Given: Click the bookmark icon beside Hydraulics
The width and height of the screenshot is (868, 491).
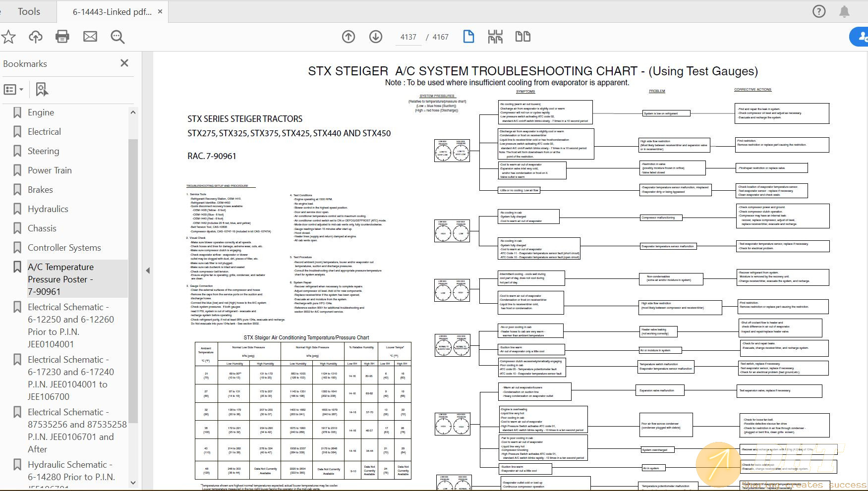Looking at the screenshot, I should pos(17,209).
